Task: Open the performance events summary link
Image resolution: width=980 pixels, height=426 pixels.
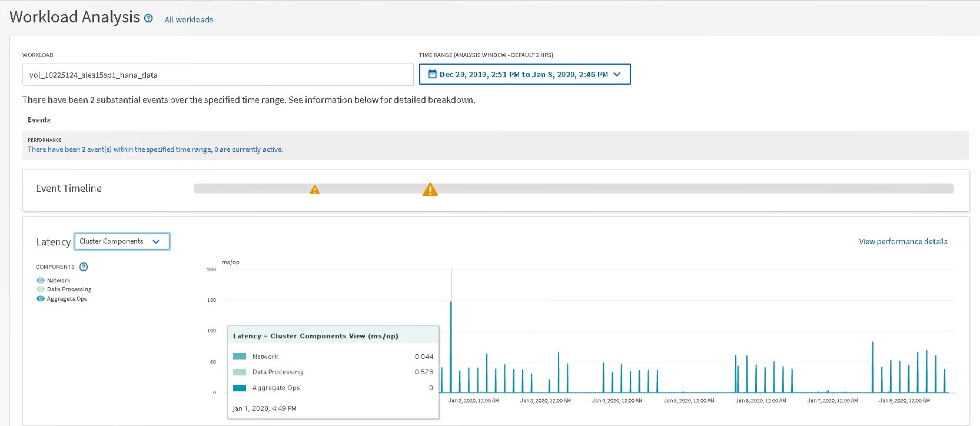Action: (x=155, y=149)
